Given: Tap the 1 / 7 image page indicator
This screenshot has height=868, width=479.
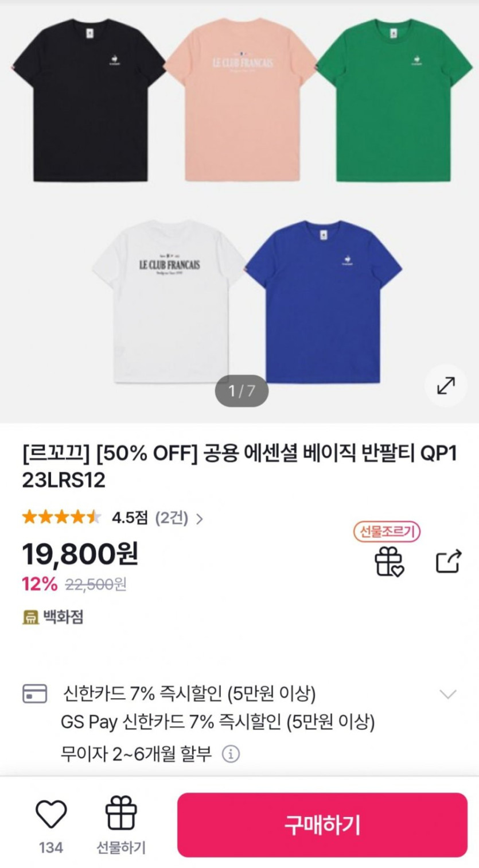Looking at the screenshot, I should click(242, 391).
